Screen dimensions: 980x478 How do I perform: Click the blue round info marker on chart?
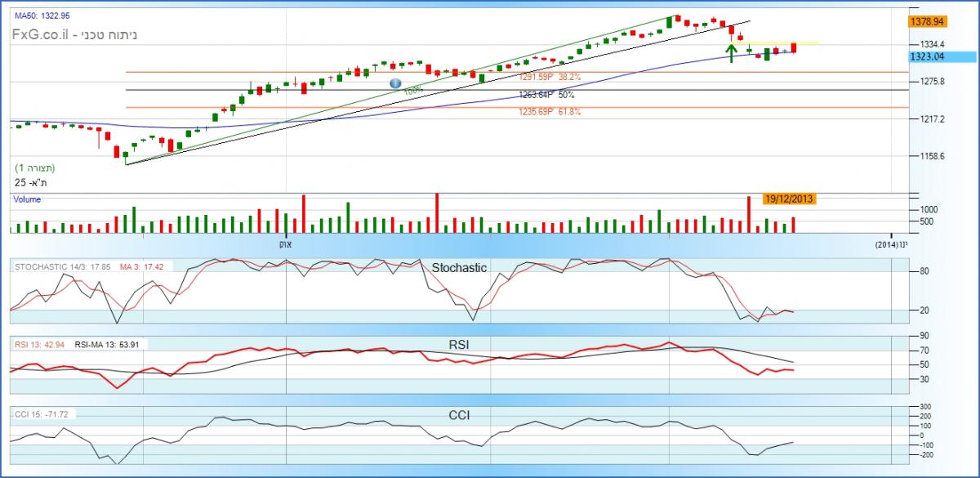[395, 83]
